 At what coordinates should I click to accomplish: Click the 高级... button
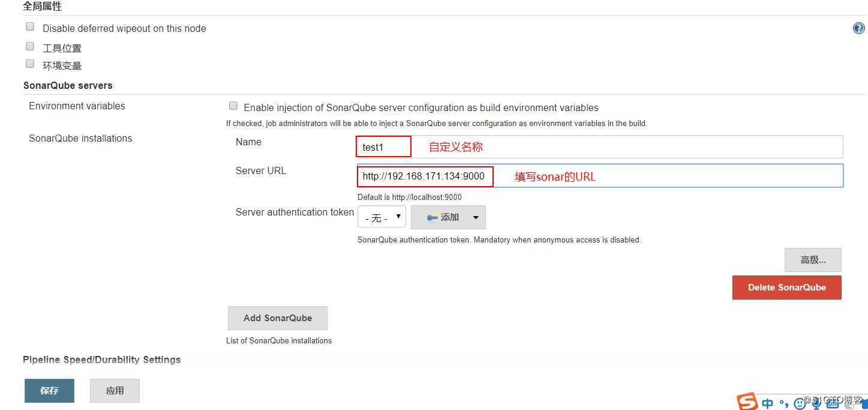[x=813, y=260]
